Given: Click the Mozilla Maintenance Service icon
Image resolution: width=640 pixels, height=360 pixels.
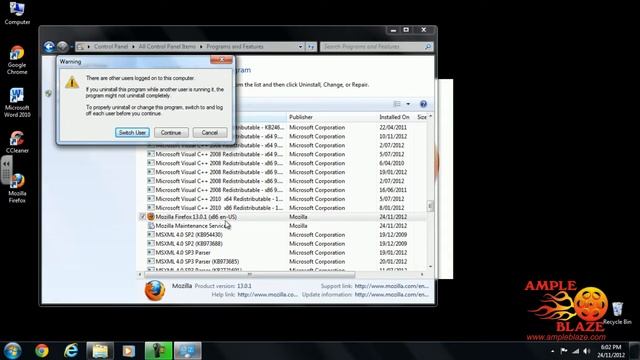Looking at the screenshot, I should tap(151, 226).
